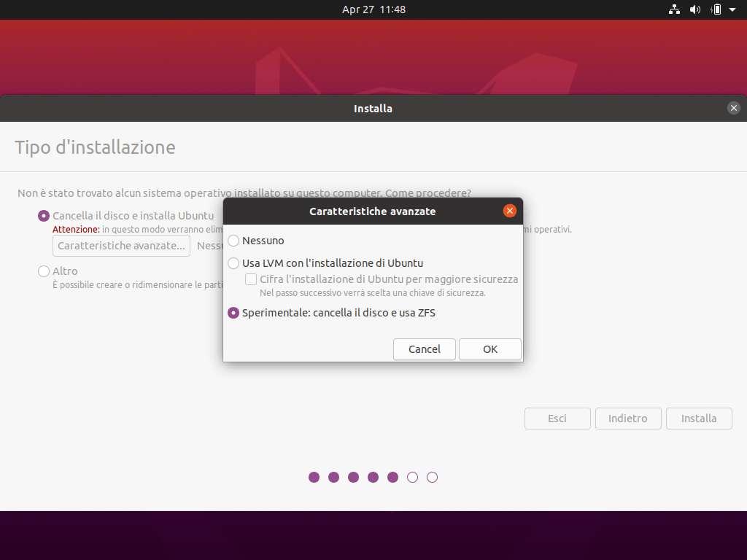Close the Installa installer window
747x560 pixels.
point(734,108)
